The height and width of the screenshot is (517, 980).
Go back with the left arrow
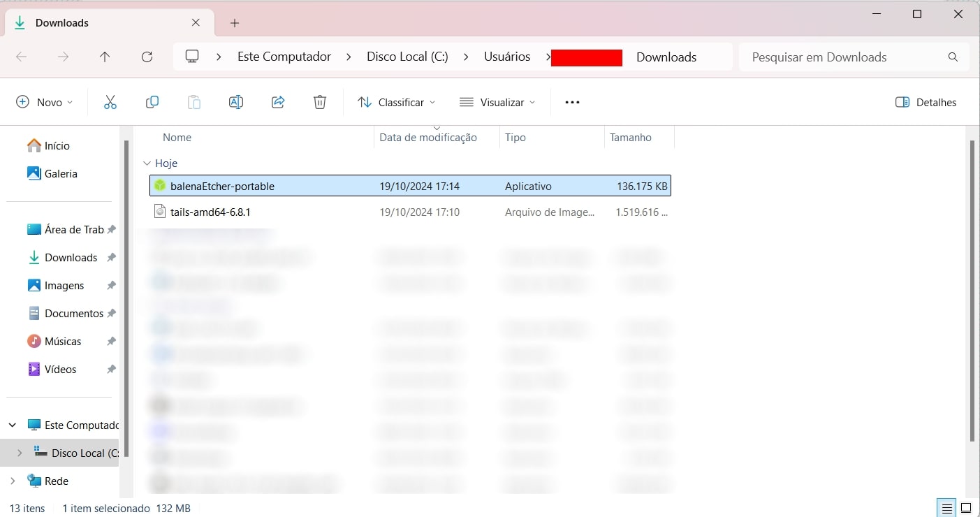pyautogui.click(x=22, y=57)
